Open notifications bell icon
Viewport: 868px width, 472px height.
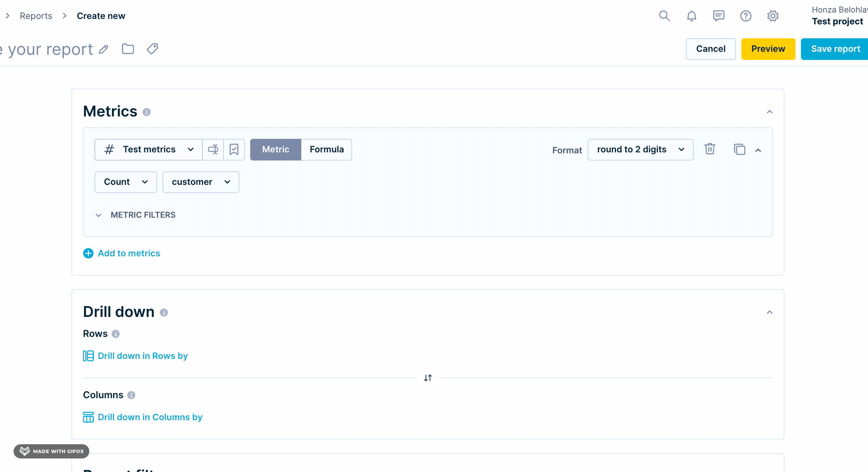point(691,16)
